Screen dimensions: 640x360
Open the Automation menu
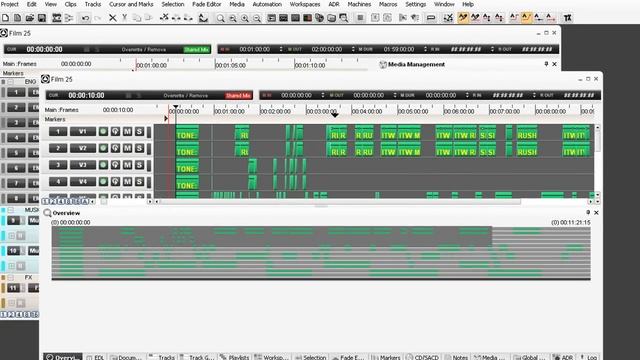click(x=267, y=4)
